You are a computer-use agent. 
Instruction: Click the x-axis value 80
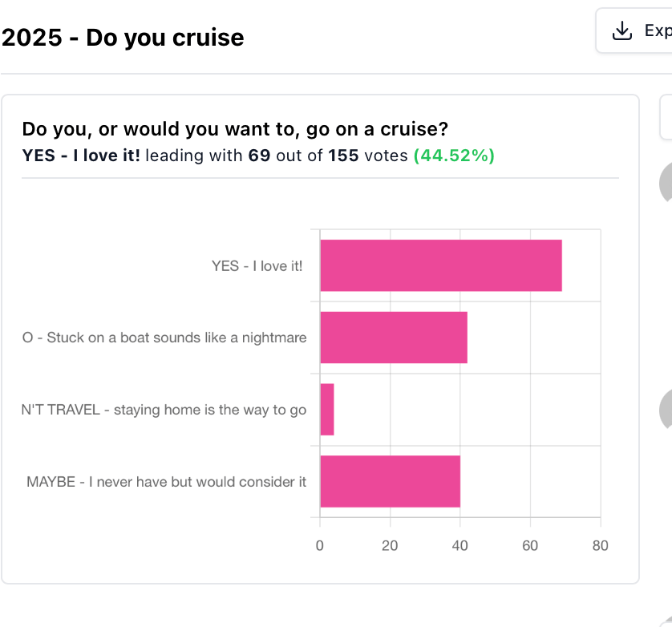[601, 545]
